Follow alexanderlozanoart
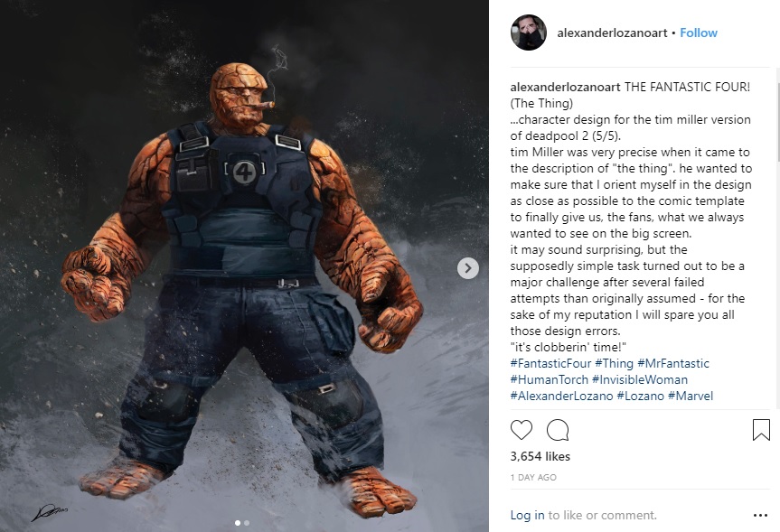780x532 pixels. click(699, 33)
